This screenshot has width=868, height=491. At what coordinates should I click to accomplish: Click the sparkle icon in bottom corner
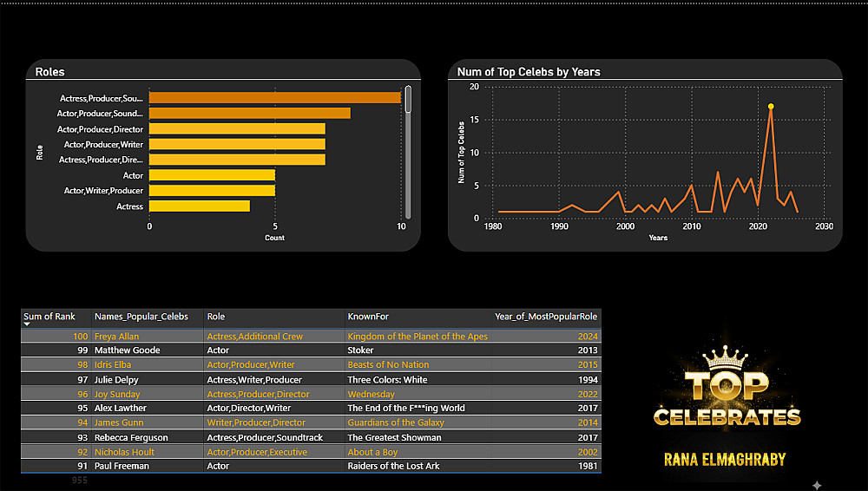pos(817,485)
